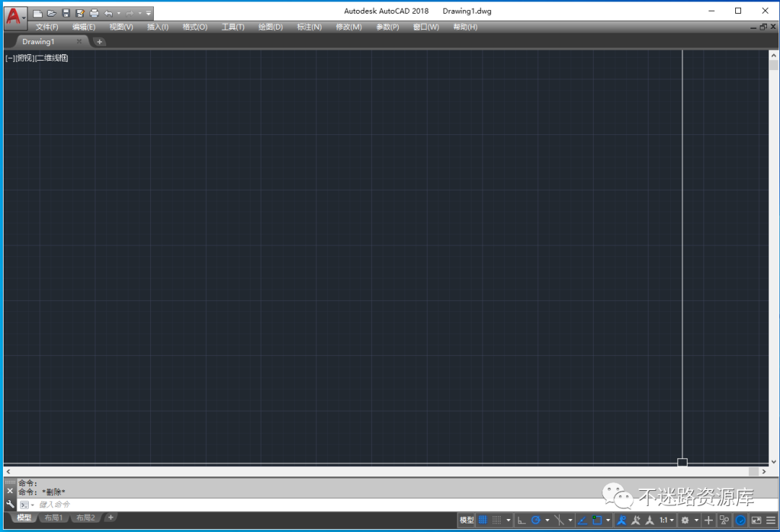The image size is (780, 532).
Task: Open the Redo history dropdown arrow
Action: click(140, 14)
